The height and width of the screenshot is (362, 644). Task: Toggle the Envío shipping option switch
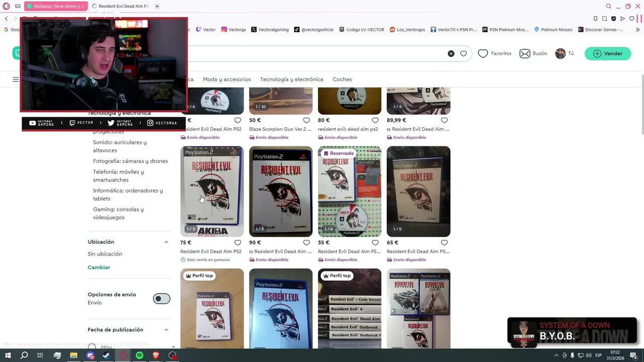[x=162, y=299]
